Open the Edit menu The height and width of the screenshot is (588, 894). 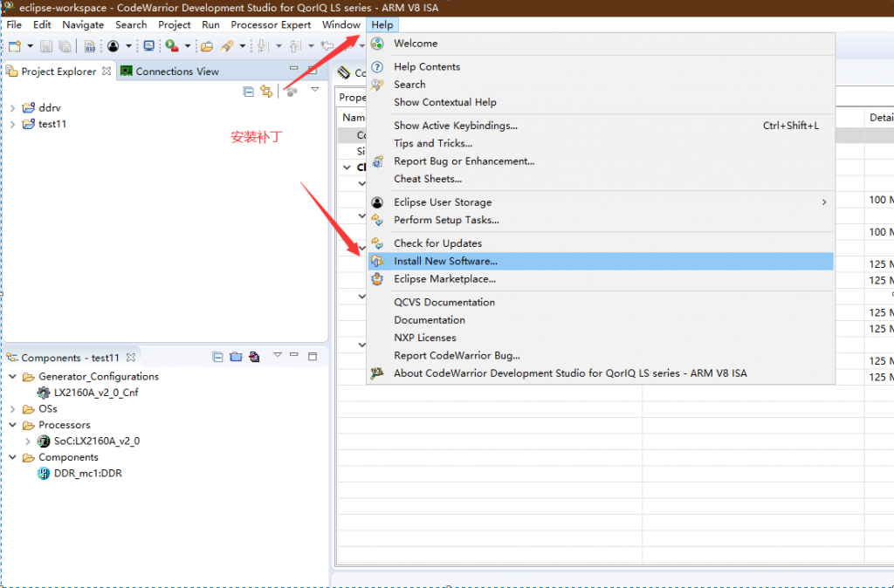(42, 25)
